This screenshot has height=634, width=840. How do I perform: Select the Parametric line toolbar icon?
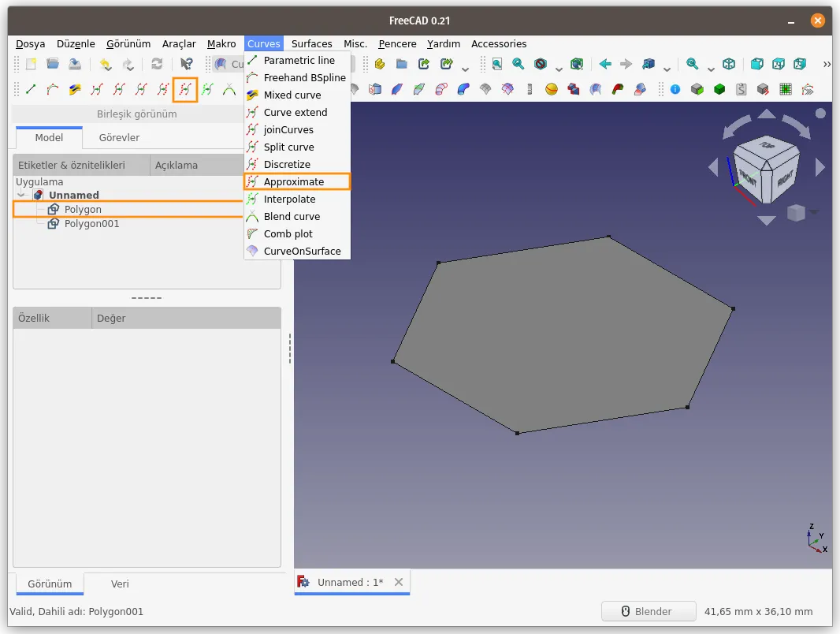pos(31,89)
